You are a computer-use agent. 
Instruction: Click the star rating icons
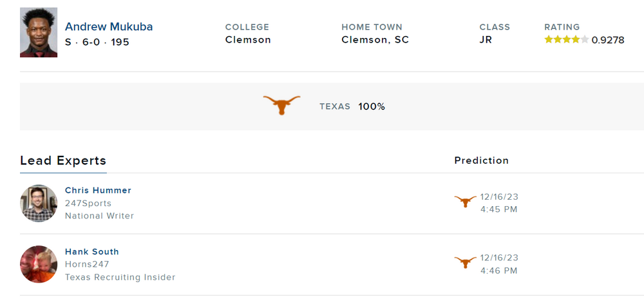pyautogui.click(x=566, y=39)
